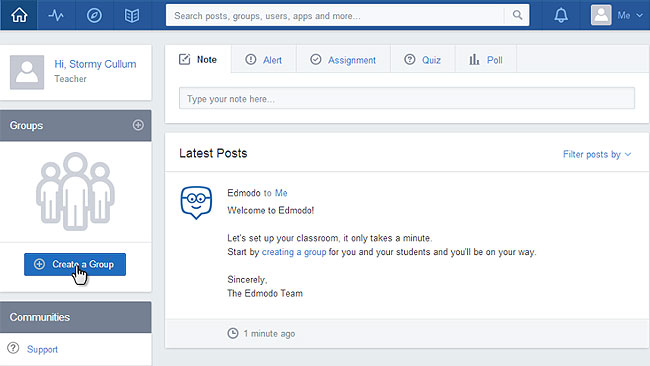Click the Latest Posts heading
This screenshot has width=650, height=366.
coord(213,153)
